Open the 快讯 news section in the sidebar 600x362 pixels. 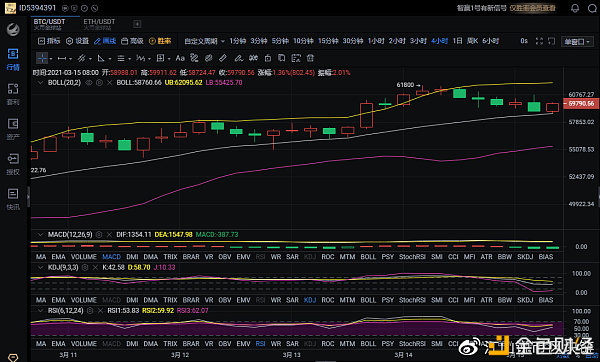(x=13, y=199)
